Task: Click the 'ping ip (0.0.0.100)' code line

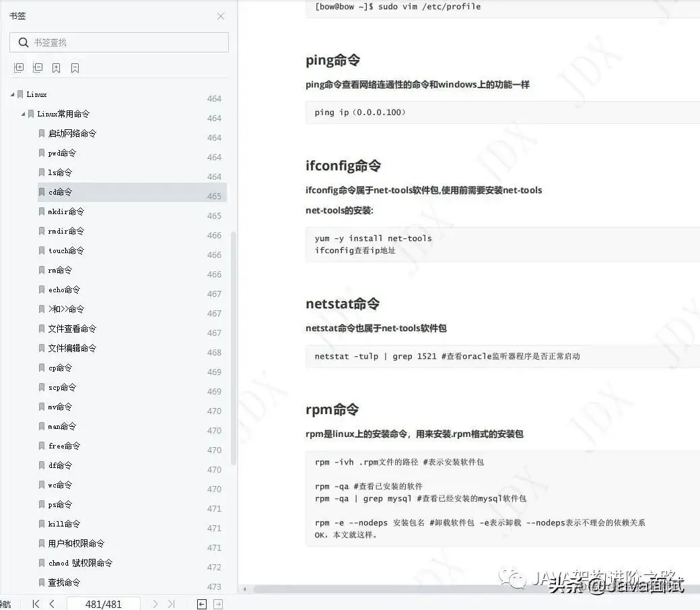Action: tap(360, 112)
